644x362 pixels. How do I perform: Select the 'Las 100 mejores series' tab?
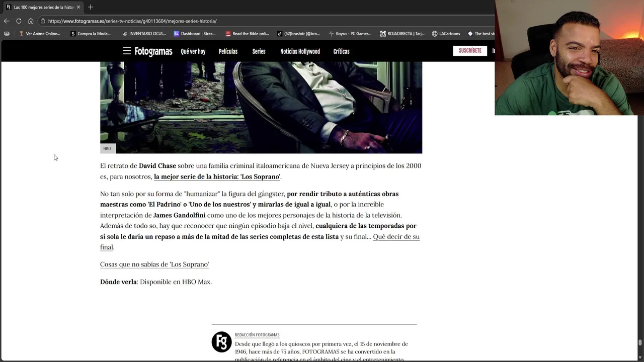point(43,7)
